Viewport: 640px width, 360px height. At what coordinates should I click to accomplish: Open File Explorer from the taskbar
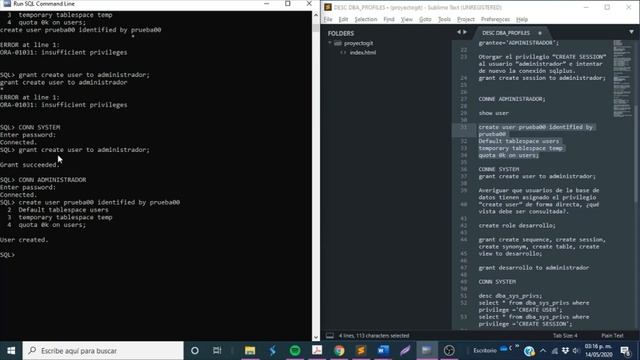[250, 351]
